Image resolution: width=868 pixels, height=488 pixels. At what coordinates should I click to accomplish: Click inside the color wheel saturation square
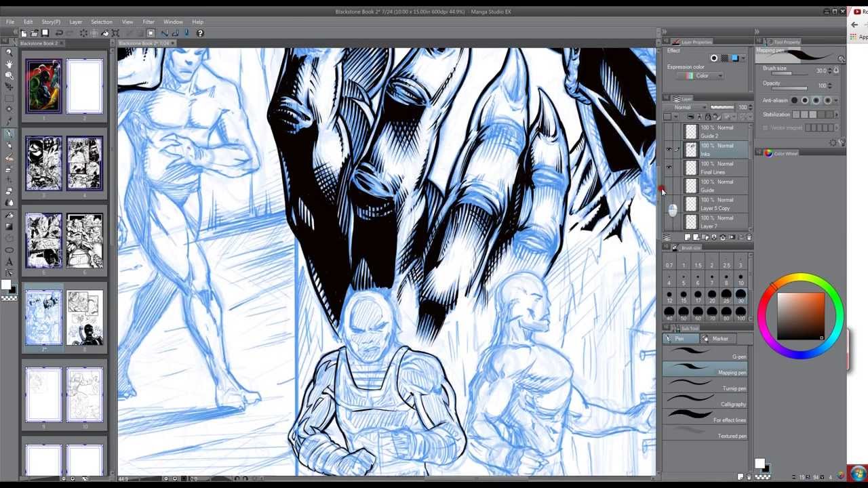pos(801,316)
